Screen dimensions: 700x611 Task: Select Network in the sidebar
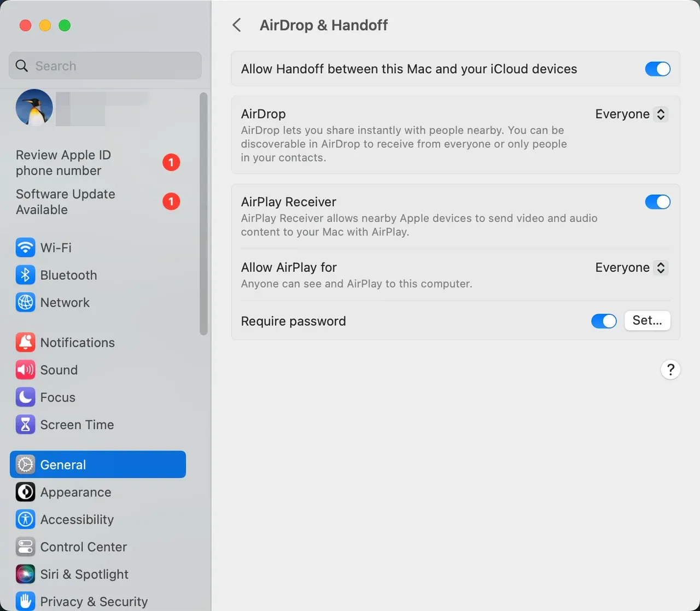pyautogui.click(x=98, y=302)
